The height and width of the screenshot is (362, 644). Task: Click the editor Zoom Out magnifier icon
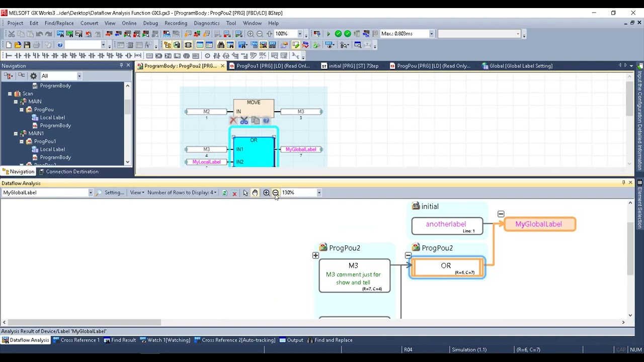(260, 34)
